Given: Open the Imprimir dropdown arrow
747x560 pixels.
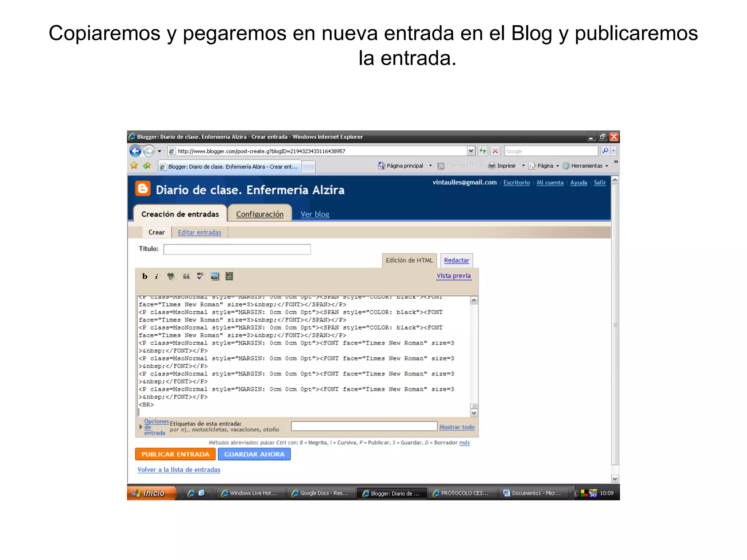Looking at the screenshot, I should click(523, 166).
